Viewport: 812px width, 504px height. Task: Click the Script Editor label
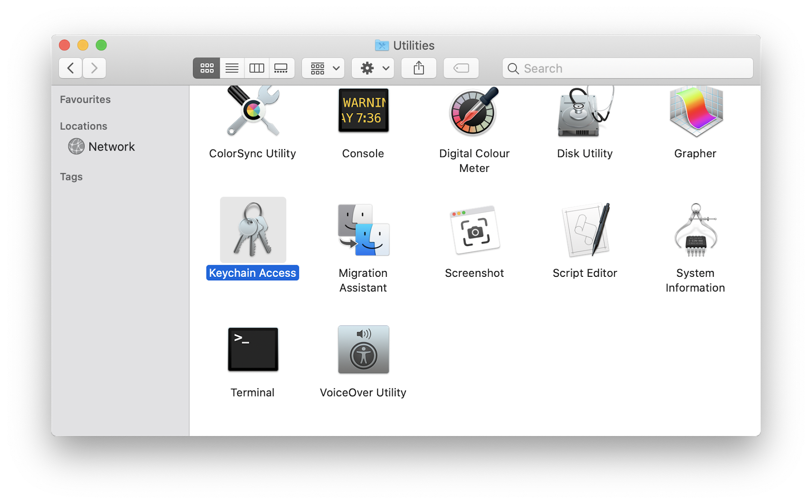tap(585, 273)
